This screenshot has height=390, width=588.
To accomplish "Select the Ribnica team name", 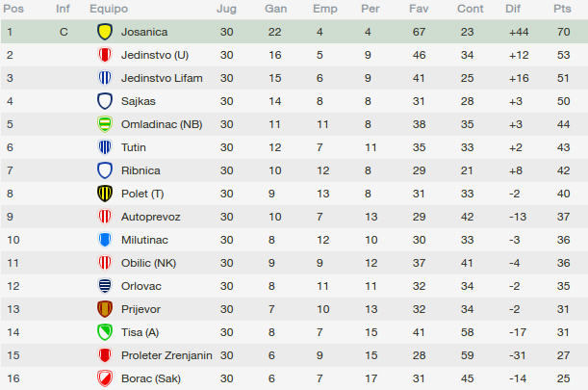I will tap(141, 170).
